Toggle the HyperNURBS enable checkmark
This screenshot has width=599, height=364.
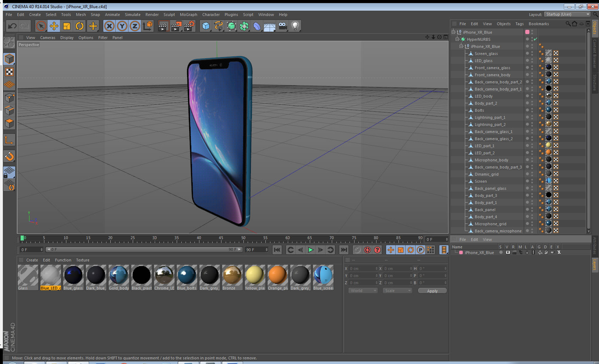535,39
